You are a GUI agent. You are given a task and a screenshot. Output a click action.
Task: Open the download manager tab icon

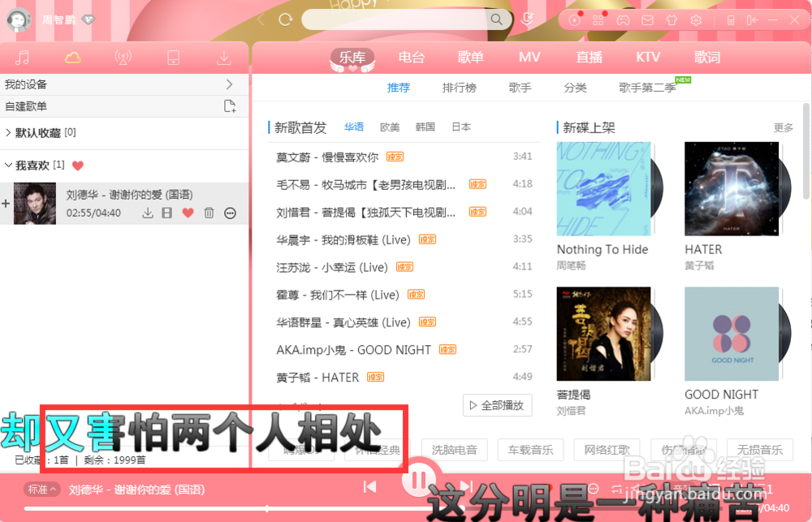click(x=224, y=58)
